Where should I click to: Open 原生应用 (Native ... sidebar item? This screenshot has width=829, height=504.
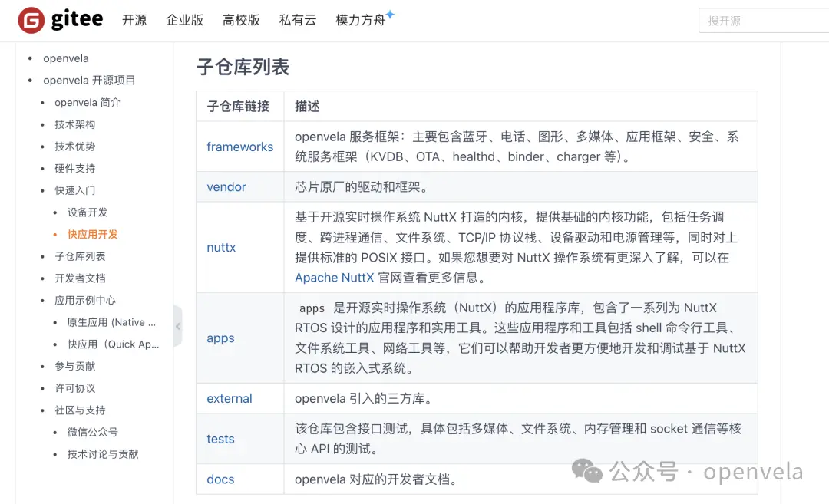[111, 322]
